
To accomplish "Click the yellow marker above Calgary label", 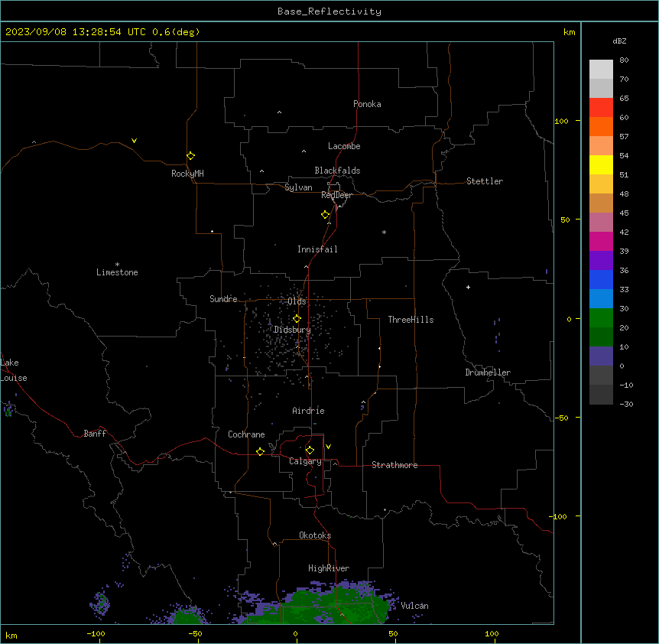I will pyautogui.click(x=310, y=450).
